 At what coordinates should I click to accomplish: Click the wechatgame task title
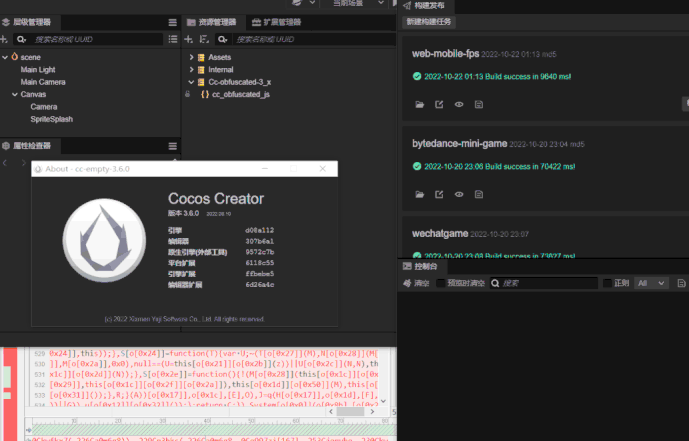point(440,234)
